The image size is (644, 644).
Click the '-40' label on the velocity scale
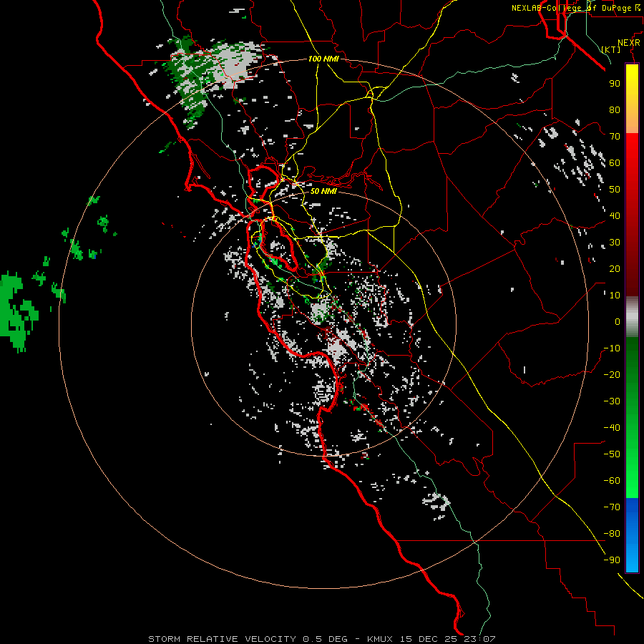(612, 428)
